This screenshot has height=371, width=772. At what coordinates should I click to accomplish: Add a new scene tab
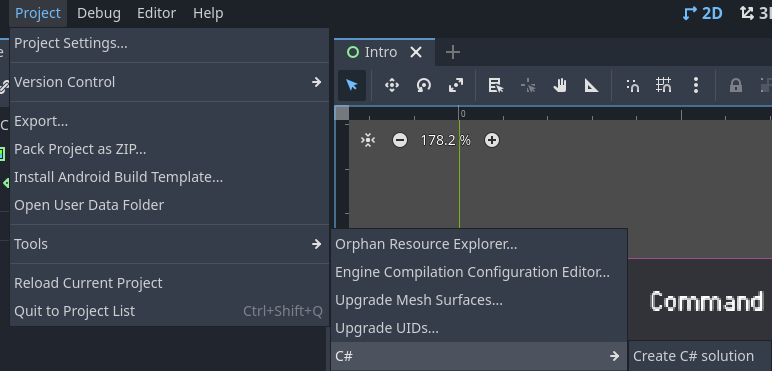tap(452, 52)
